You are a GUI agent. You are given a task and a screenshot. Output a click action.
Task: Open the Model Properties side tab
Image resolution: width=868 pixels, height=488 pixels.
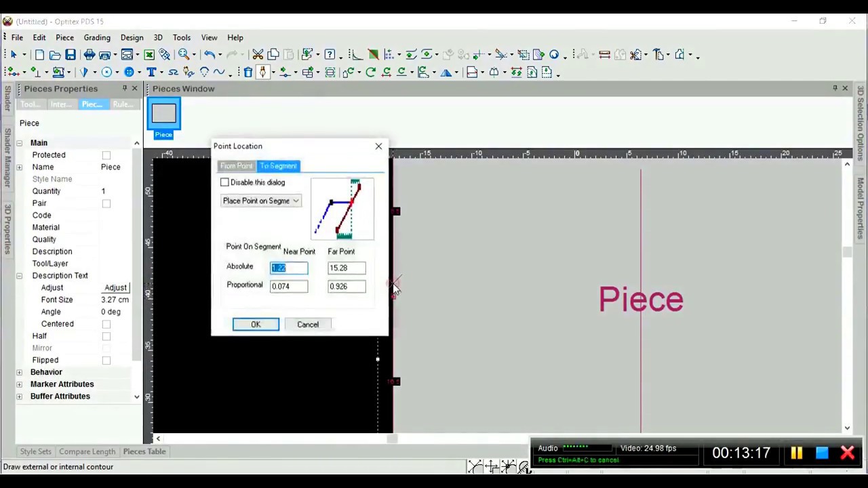[860, 209]
